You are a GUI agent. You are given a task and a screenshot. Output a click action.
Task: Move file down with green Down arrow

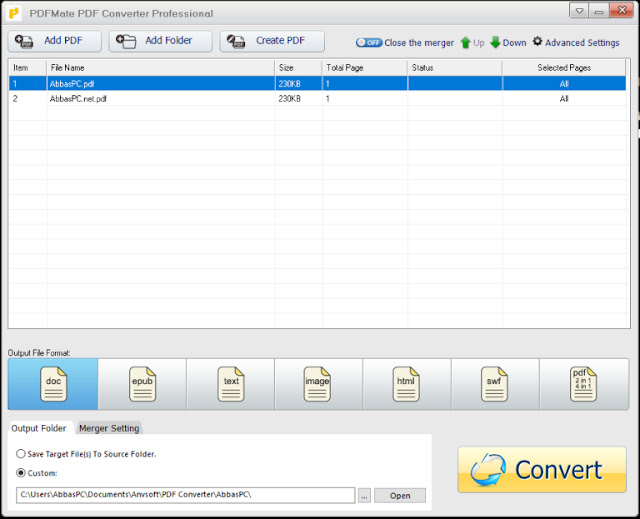(508, 42)
